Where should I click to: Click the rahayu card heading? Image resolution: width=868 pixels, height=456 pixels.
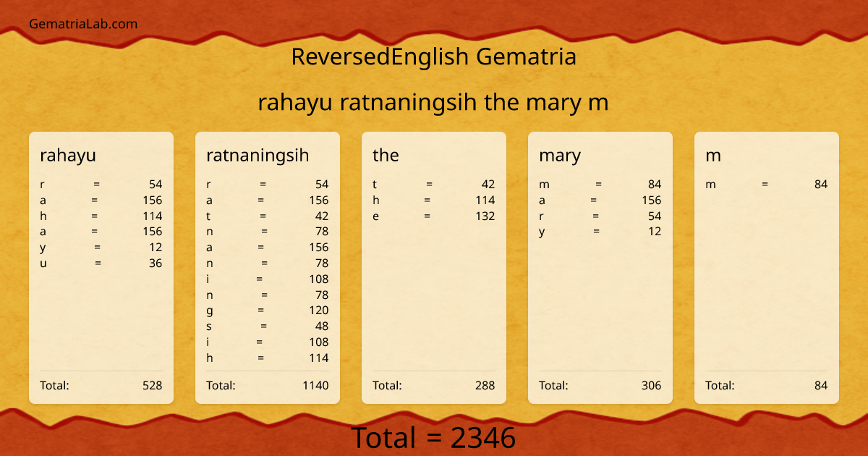click(x=67, y=155)
